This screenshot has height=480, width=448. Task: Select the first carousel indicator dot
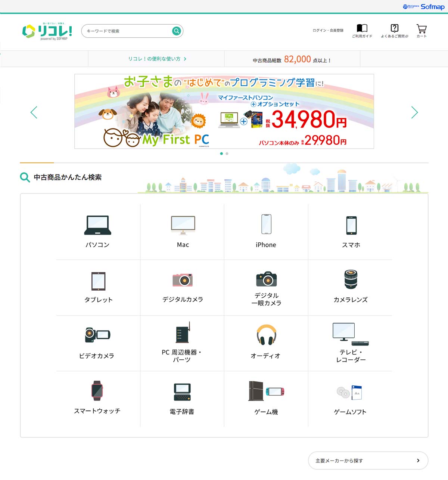pyautogui.click(x=221, y=154)
